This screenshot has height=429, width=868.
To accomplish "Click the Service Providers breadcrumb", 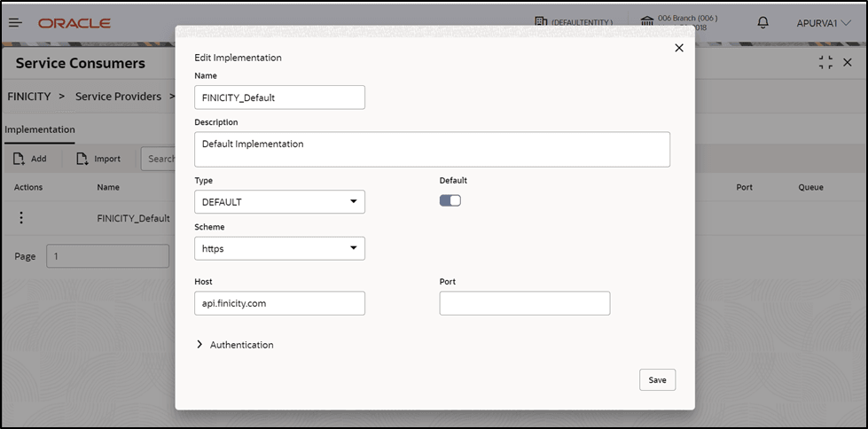I will (x=118, y=96).
